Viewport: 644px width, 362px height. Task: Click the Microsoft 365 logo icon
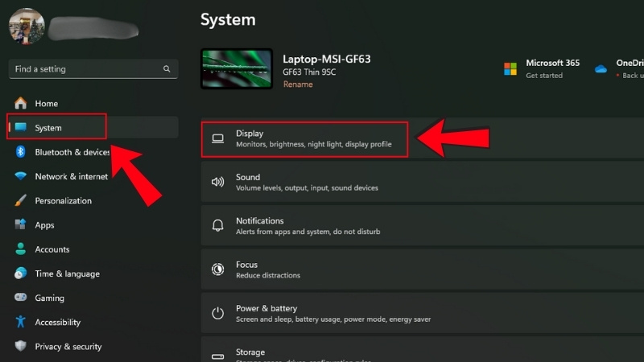pos(510,69)
